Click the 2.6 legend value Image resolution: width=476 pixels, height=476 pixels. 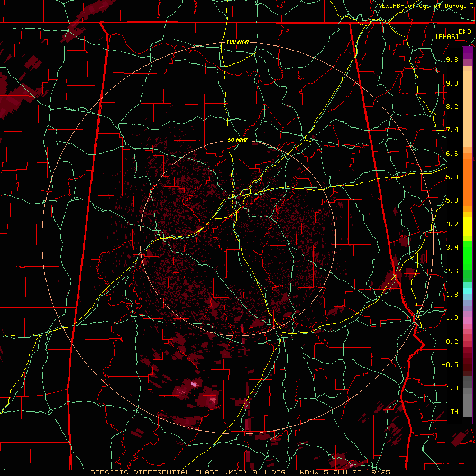452,271
